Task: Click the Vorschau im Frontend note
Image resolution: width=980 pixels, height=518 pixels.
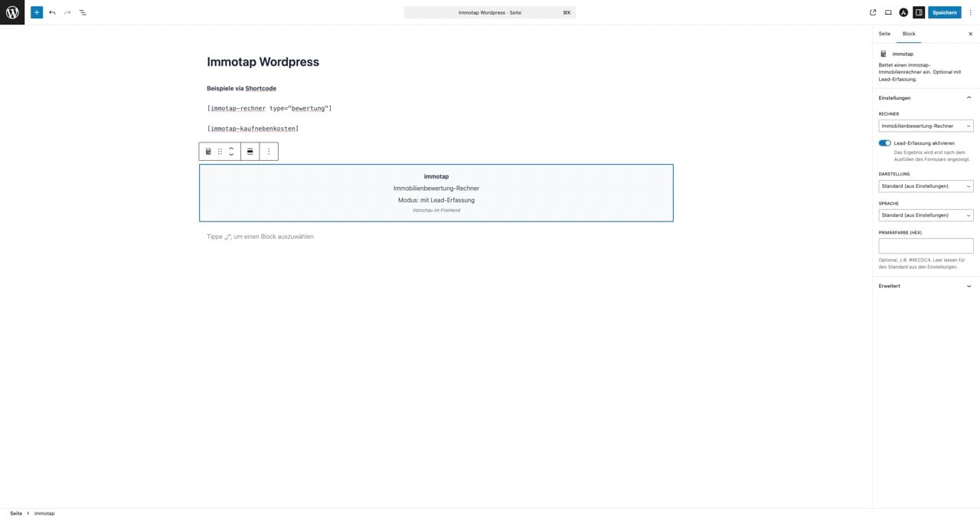Action: click(x=436, y=210)
